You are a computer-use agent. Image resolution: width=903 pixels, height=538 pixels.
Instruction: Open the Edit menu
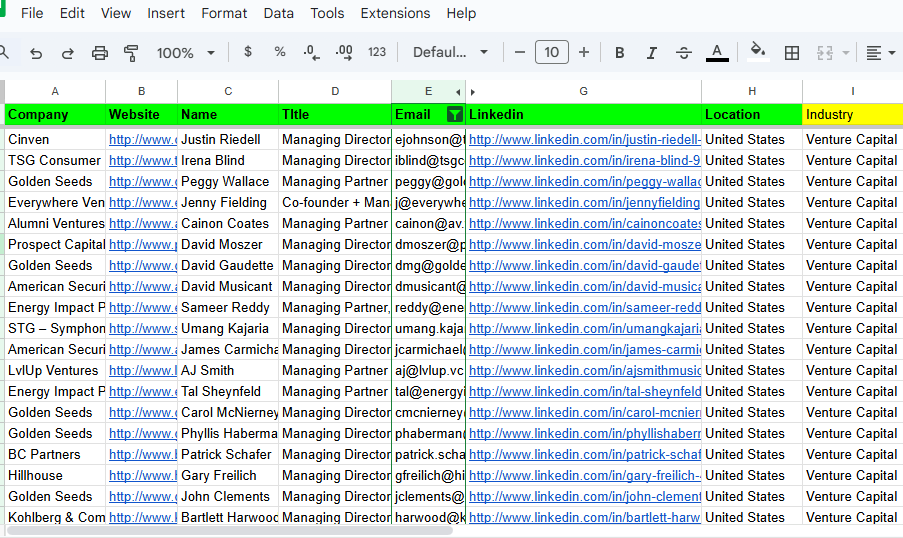click(x=72, y=13)
